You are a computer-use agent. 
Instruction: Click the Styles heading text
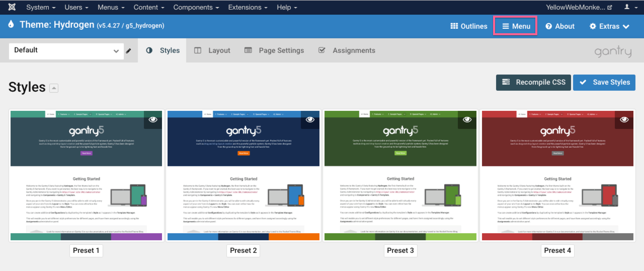pyautogui.click(x=27, y=87)
